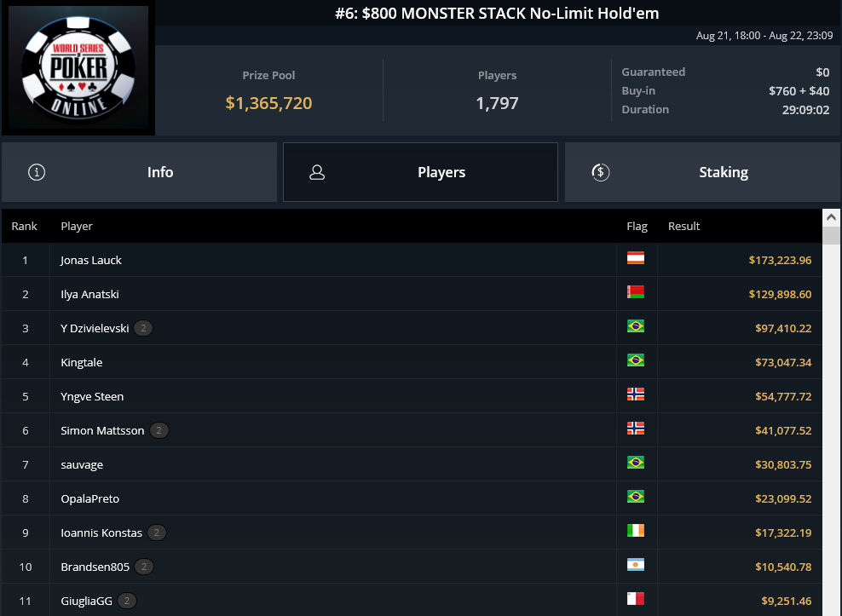The height and width of the screenshot is (616, 842).
Task: Switch to the Staking tab
Action: [x=724, y=171]
